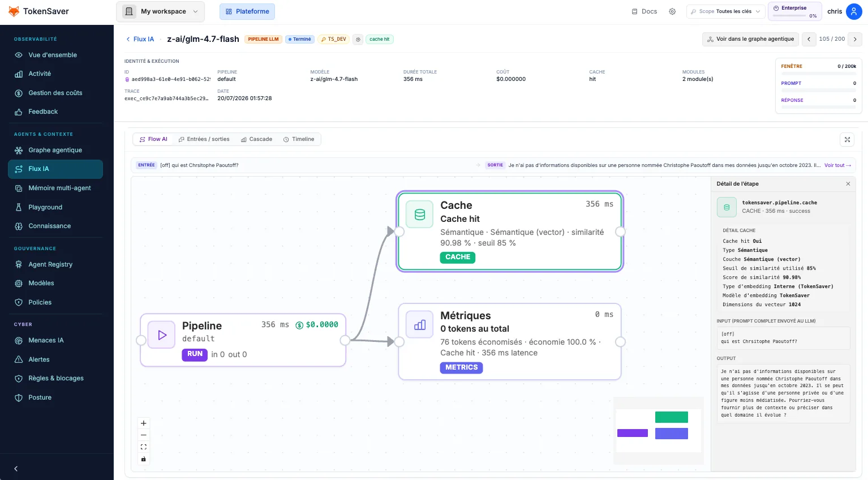Click the Alertes warning icon

point(19,359)
